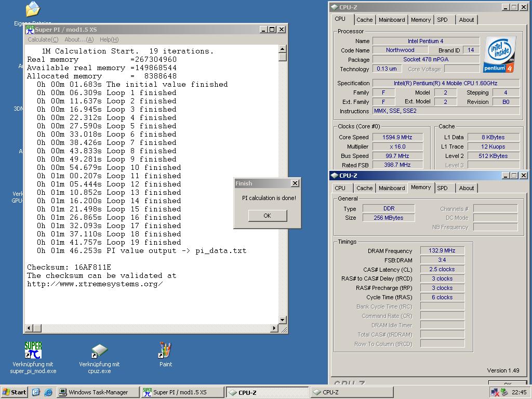Open the About menu in Super PI
Screen dimensions: 532x399
pyautogui.click(x=79, y=39)
